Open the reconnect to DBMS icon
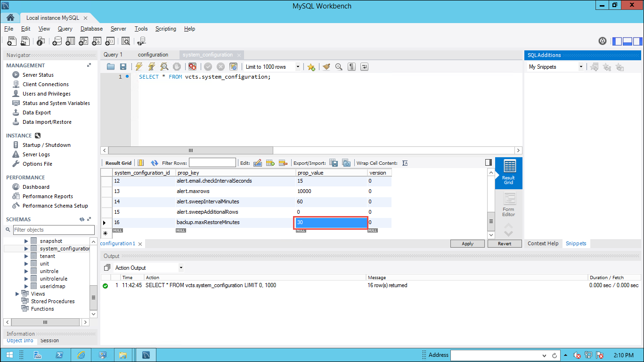 141,41
